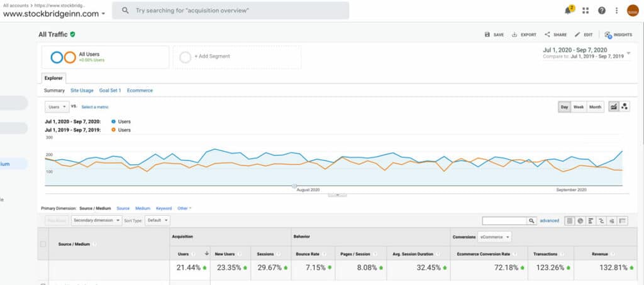Click the help question mark icon
644x285 pixels.
pos(602,11)
